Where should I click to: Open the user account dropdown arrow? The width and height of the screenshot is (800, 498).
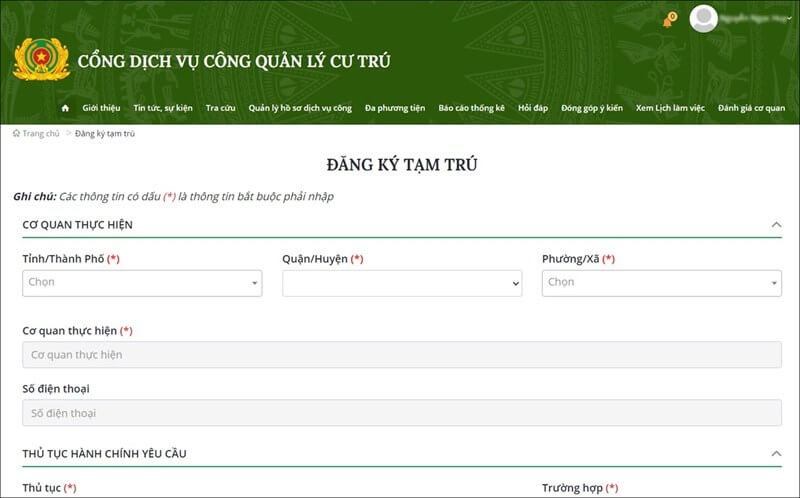point(790,19)
